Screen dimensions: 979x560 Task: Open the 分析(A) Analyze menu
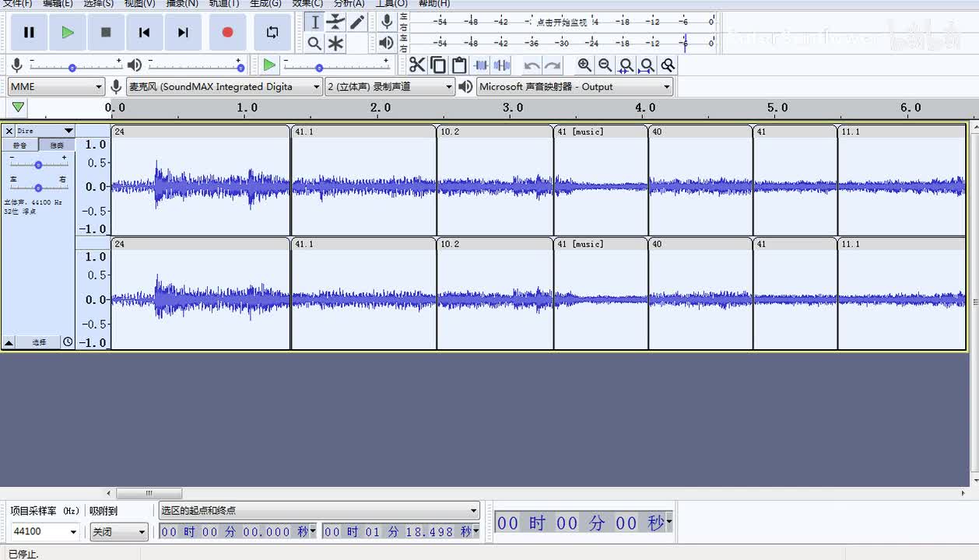point(349,4)
